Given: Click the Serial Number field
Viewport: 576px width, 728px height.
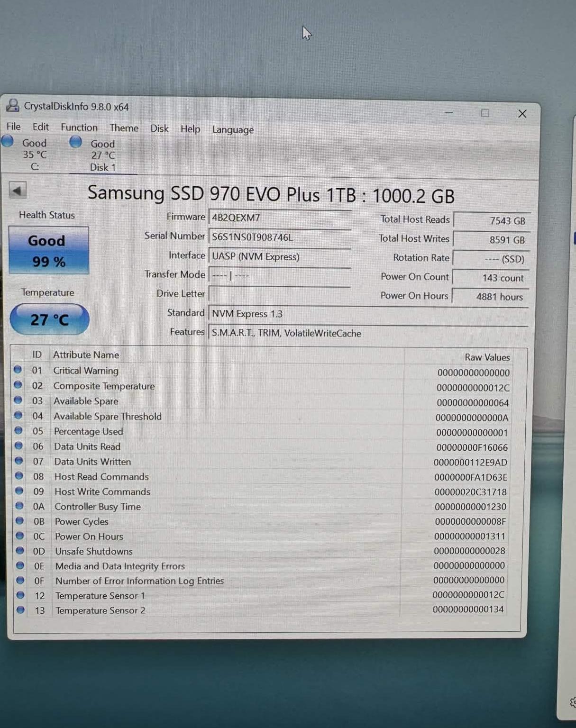Looking at the screenshot, I should 280,237.
